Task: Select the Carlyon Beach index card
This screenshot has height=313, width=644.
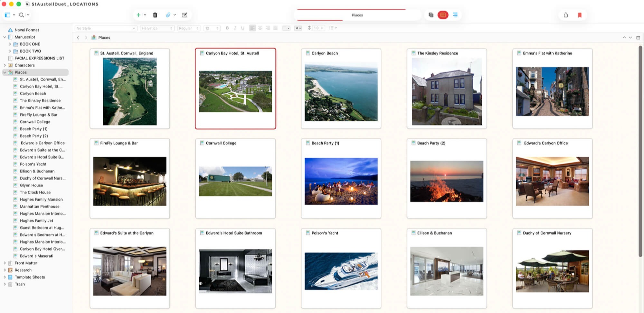Action: (341, 88)
